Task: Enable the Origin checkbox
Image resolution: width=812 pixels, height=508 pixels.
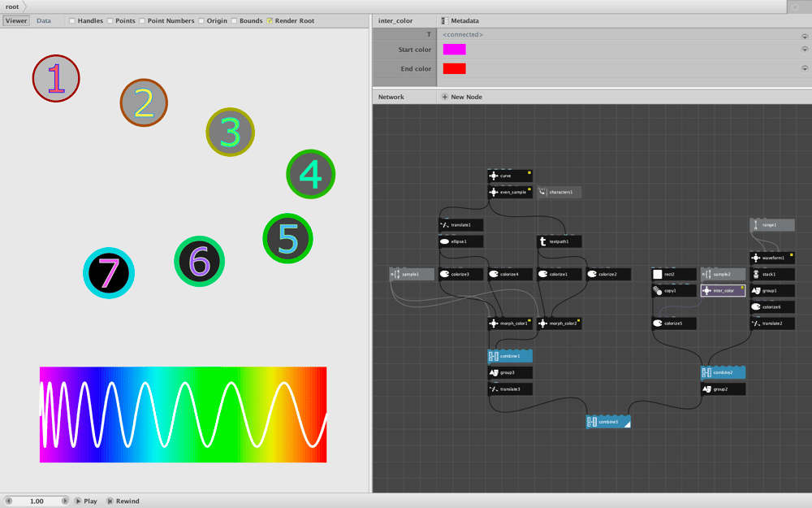Action: point(201,21)
